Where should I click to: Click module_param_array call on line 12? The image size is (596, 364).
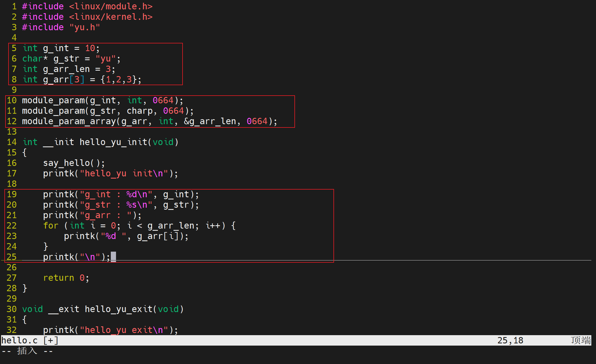click(69, 121)
